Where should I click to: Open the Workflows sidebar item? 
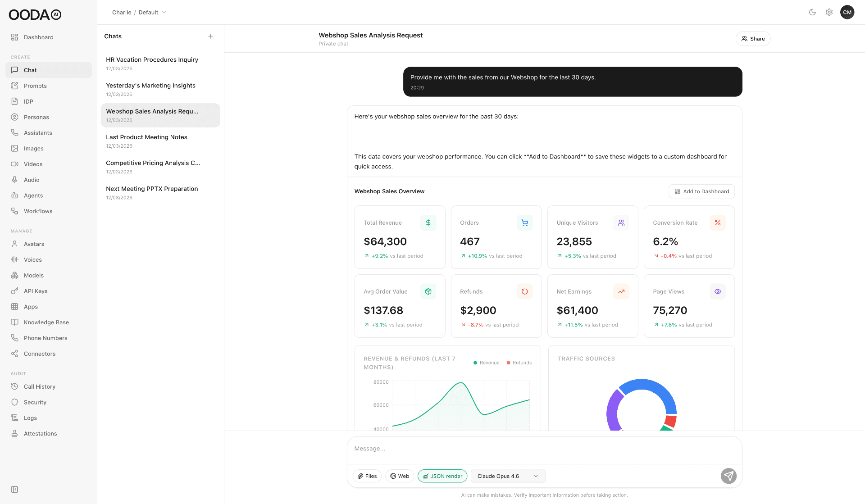click(x=38, y=211)
